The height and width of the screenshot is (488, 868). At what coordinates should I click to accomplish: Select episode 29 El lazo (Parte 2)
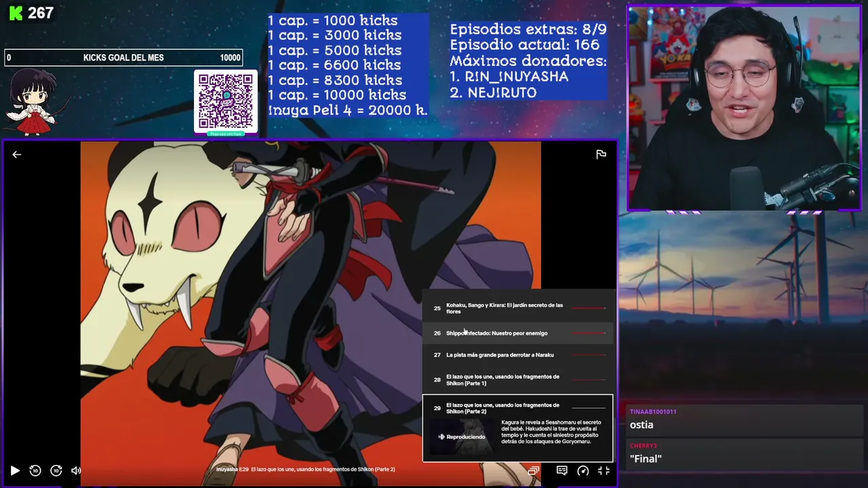(518, 408)
